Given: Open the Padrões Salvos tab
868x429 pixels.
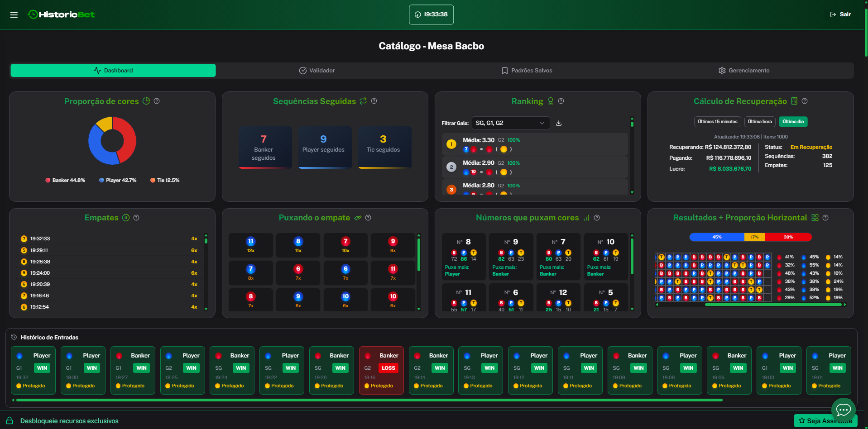Looking at the screenshot, I should (x=527, y=71).
